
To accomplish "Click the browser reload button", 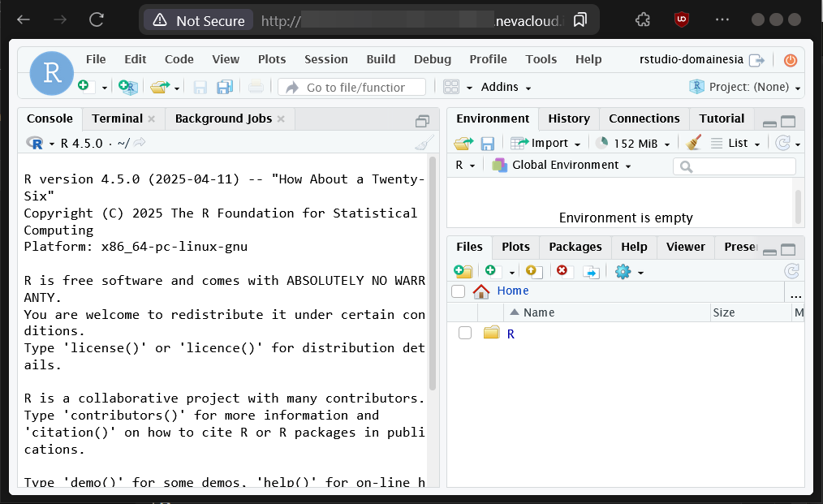I will point(97,20).
